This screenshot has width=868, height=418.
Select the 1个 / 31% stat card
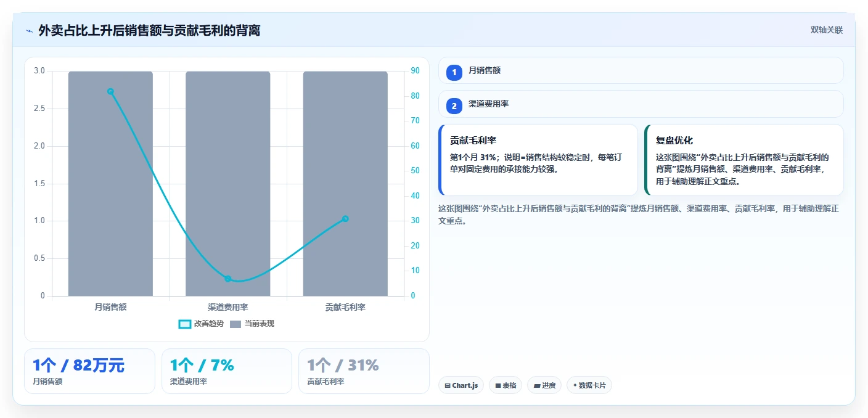click(x=364, y=371)
